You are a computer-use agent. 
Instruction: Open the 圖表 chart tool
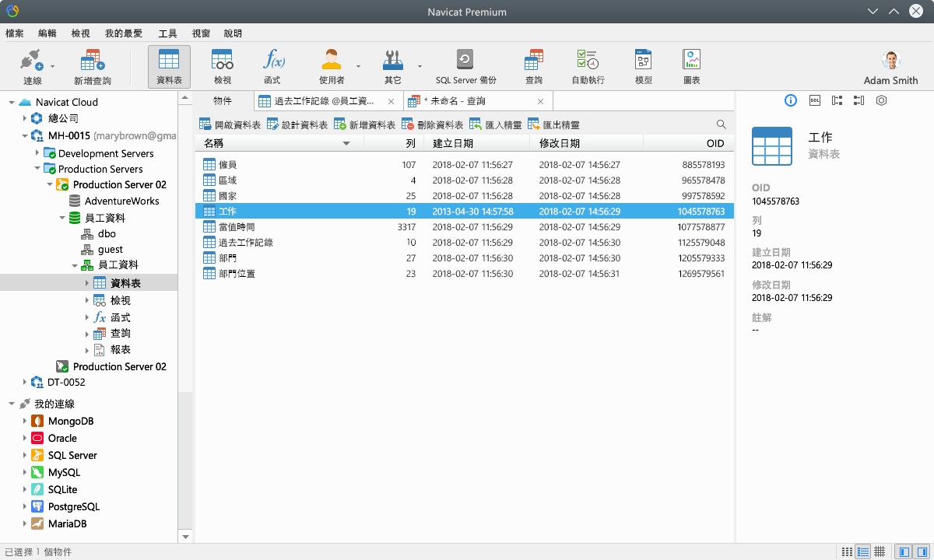[691, 66]
